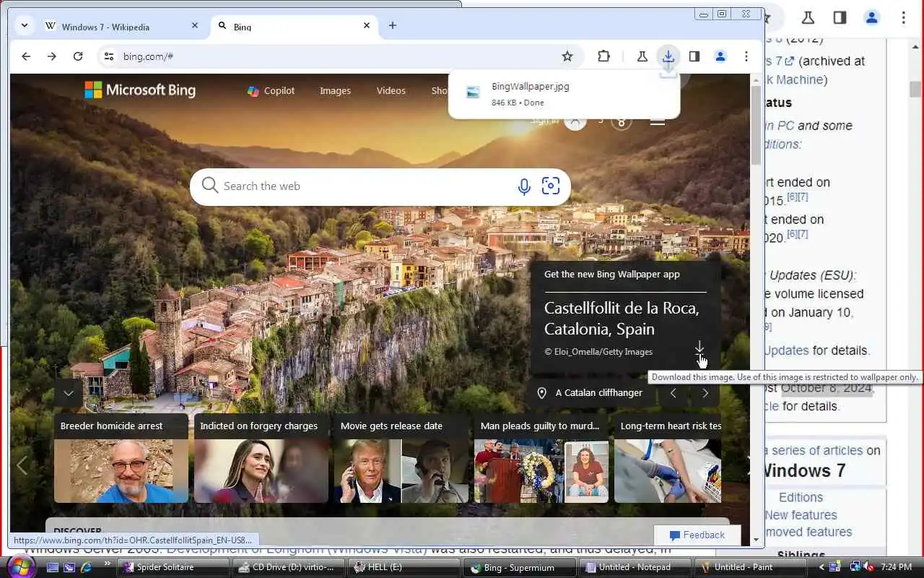924x578 pixels.
Task: Open Images in the Bing header
Action: 335,91
